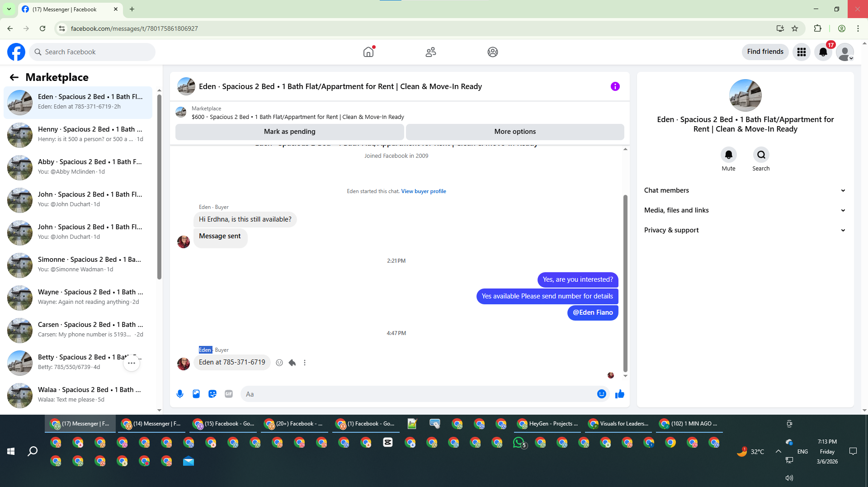The image size is (868, 487).
Task: Open more options for Eden's message
Action: (x=305, y=363)
